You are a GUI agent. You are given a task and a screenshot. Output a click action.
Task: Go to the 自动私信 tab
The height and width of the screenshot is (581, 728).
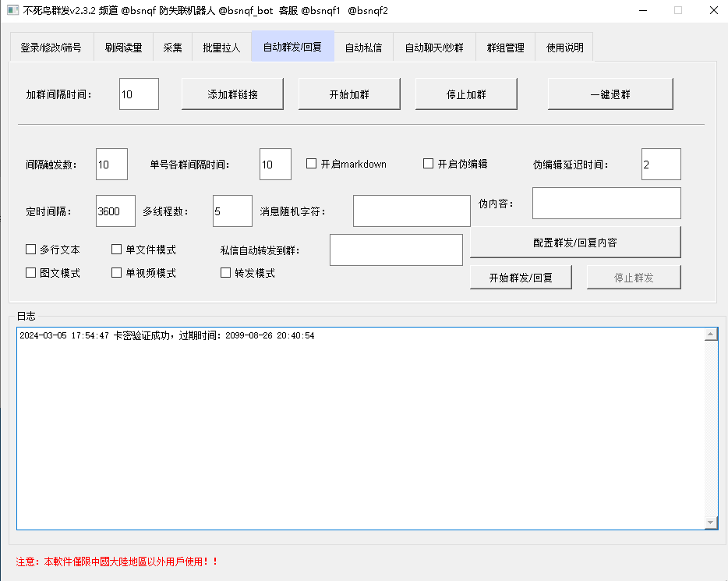point(363,48)
